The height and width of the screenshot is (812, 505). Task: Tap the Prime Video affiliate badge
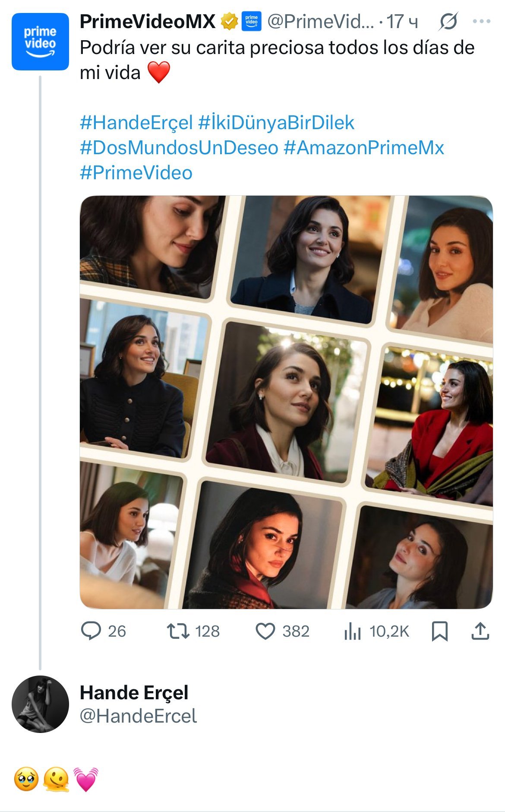pyautogui.click(x=251, y=22)
